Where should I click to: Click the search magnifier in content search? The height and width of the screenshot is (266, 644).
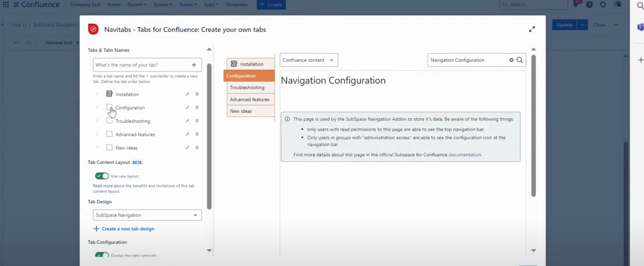[520, 60]
